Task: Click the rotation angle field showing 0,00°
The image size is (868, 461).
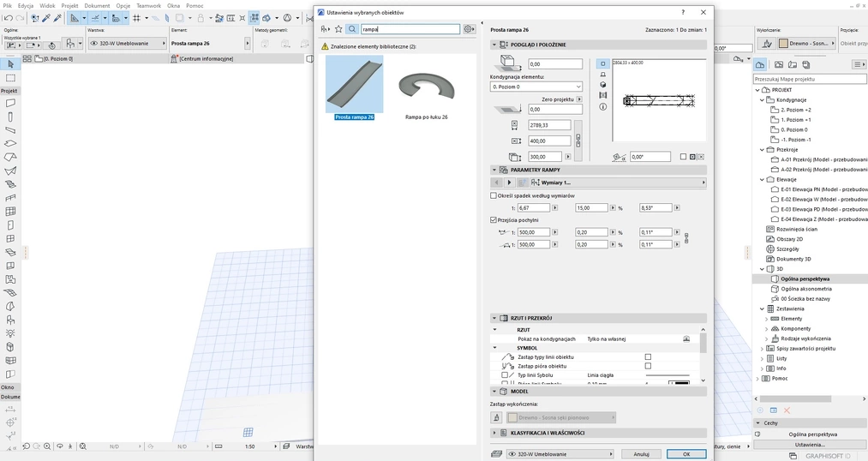Action: click(x=650, y=157)
